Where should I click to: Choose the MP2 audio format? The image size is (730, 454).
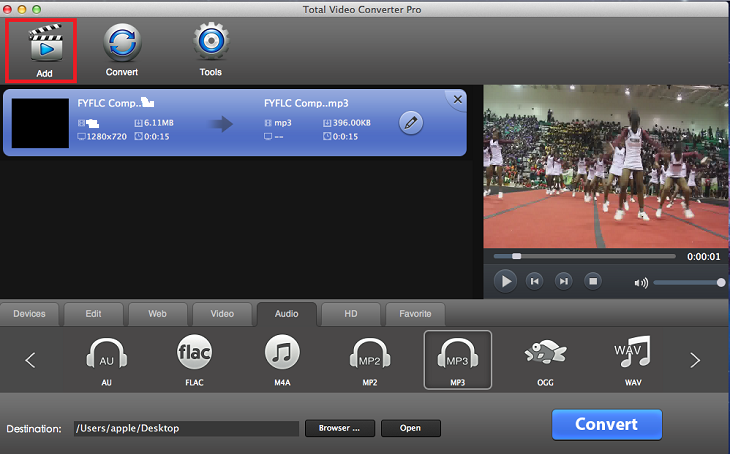(370, 360)
